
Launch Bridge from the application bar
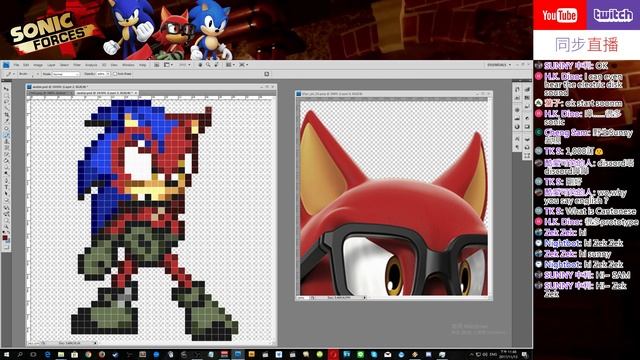coord(156,64)
